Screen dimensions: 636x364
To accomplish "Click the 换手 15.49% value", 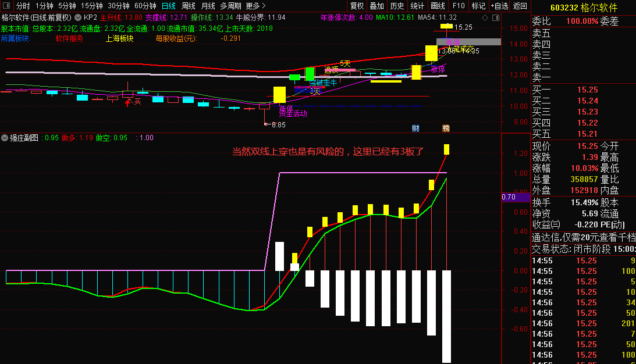I will [584, 202].
